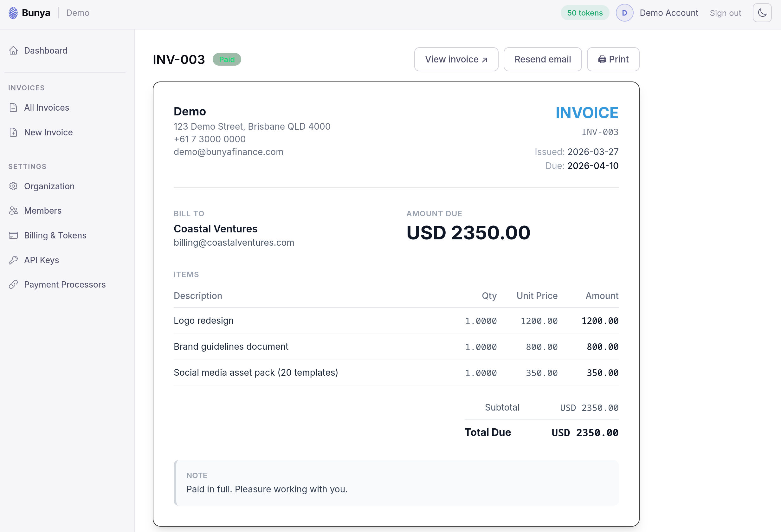Click the New Invoice plus-document icon
The image size is (781, 532).
tap(13, 133)
